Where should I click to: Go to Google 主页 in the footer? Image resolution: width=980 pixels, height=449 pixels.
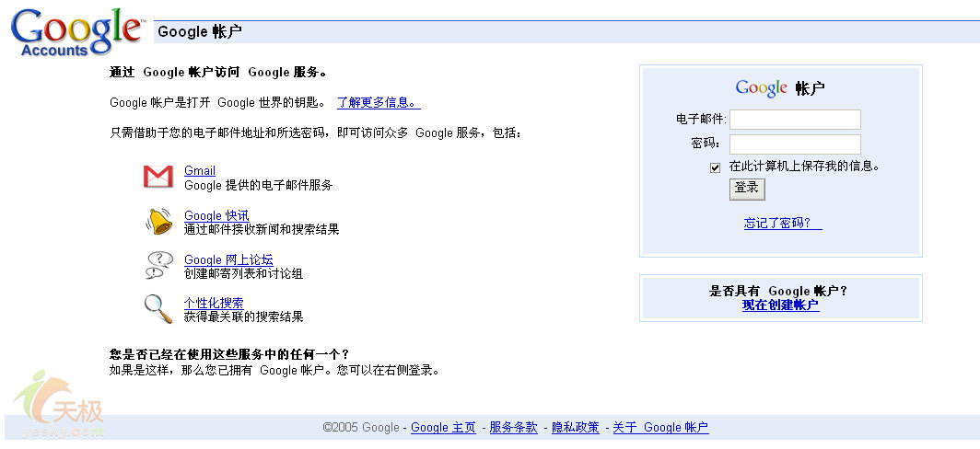pos(443,428)
